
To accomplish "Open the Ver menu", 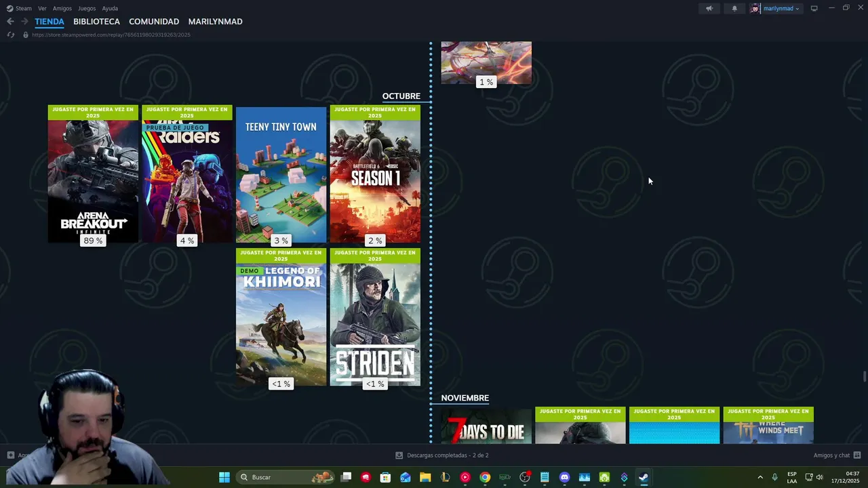I will (x=42, y=8).
